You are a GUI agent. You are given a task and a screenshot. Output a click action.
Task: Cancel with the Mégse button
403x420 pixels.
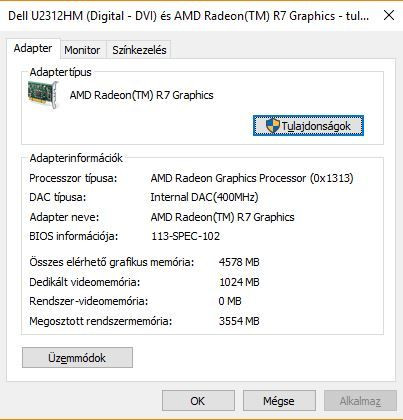[279, 401]
